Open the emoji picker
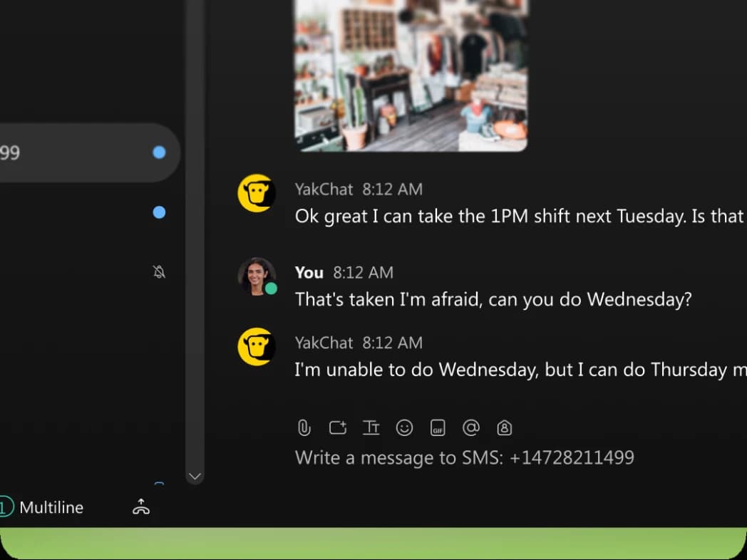The width and height of the screenshot is (747, 560). (404, 427)
